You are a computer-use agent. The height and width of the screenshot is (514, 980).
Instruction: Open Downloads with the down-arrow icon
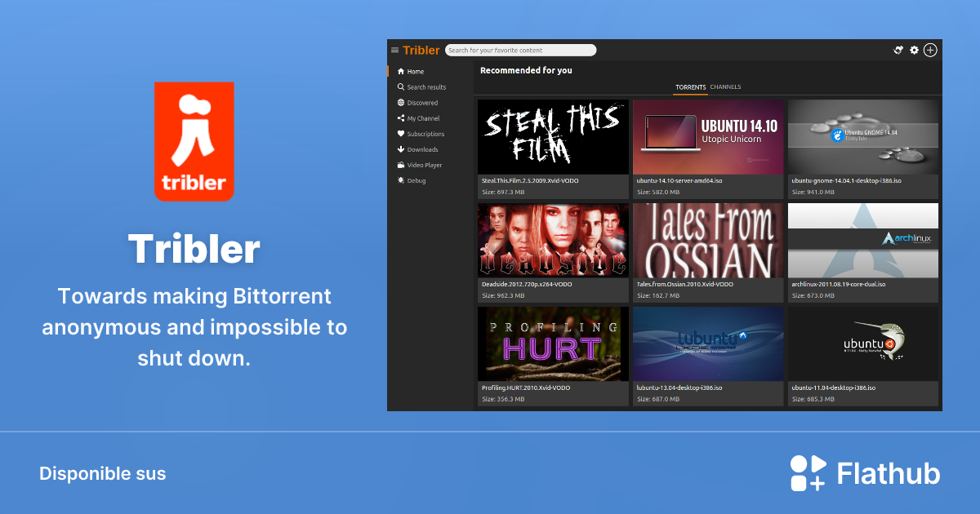pos(402,149)
